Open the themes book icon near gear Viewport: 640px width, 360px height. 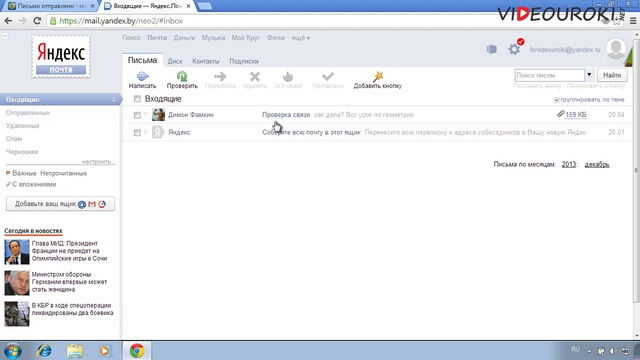point(492,49)
